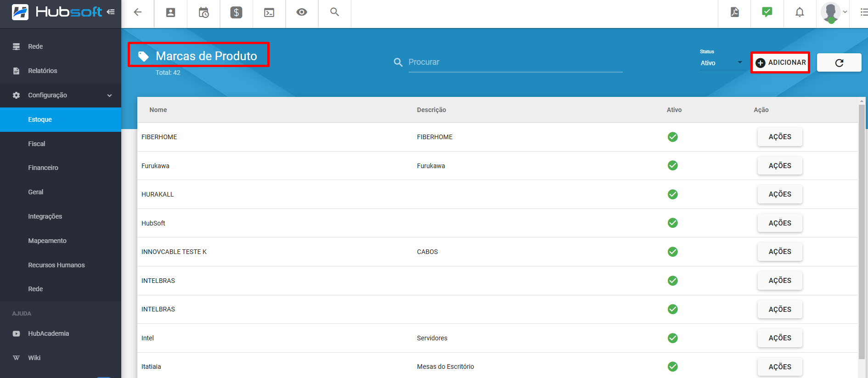Click the Wiki W icon
The height and width of the screenshot is (378, 868).
click(x=17, y=358)
